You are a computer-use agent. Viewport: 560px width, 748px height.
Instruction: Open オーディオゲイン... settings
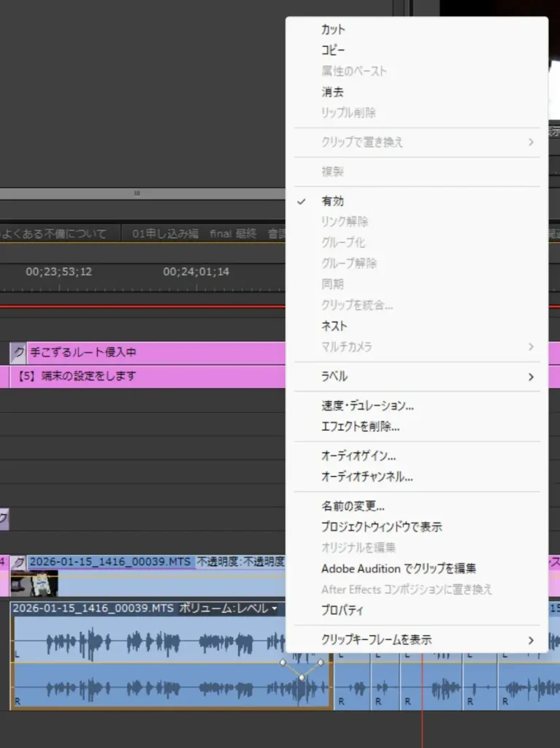[358, 456]
